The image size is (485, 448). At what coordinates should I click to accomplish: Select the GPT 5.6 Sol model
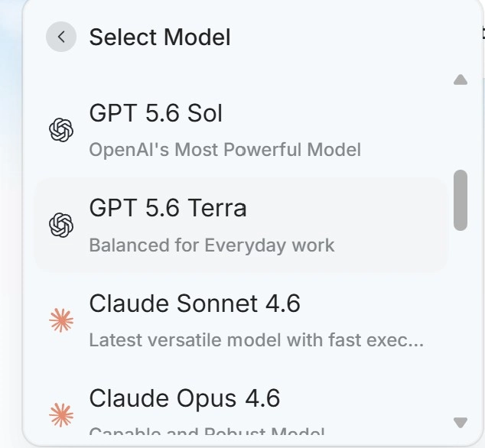click(241, 130)
